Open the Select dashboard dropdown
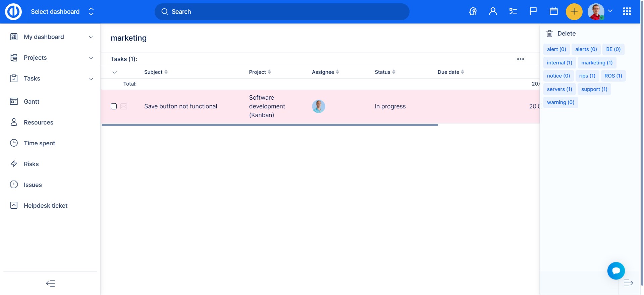Viewport: 644px width, 295px height. click(62, 12)
